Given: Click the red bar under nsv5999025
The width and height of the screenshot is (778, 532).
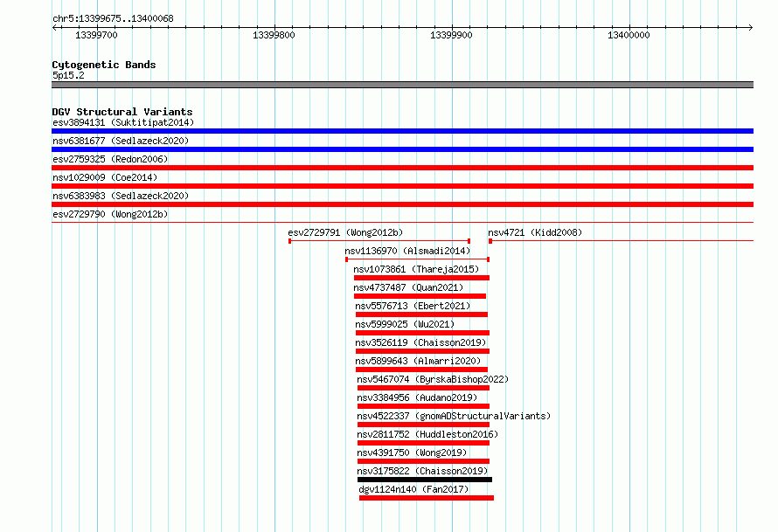Looking at the screenshot, I should [x=423, y=333].
